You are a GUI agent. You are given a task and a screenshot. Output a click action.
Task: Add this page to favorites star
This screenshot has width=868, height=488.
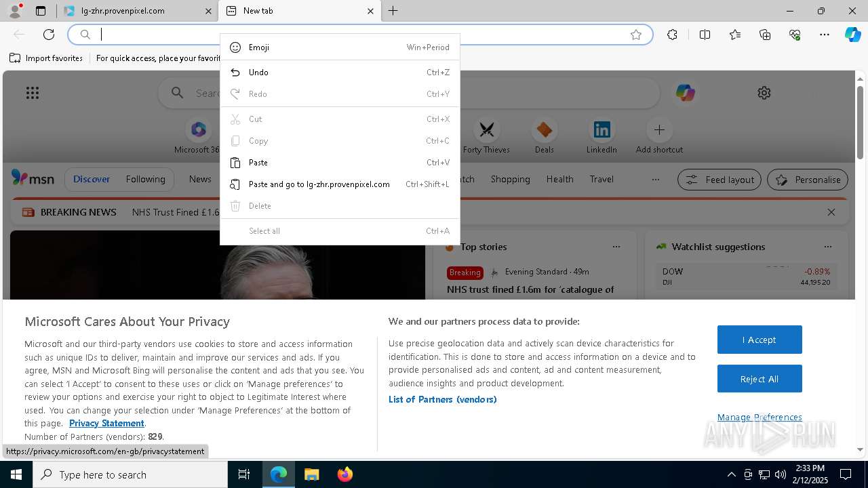point(636,35)
